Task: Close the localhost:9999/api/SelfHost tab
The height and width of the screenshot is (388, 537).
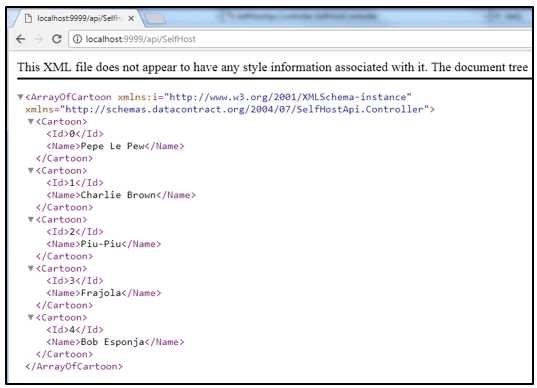Action: (131, 18)
